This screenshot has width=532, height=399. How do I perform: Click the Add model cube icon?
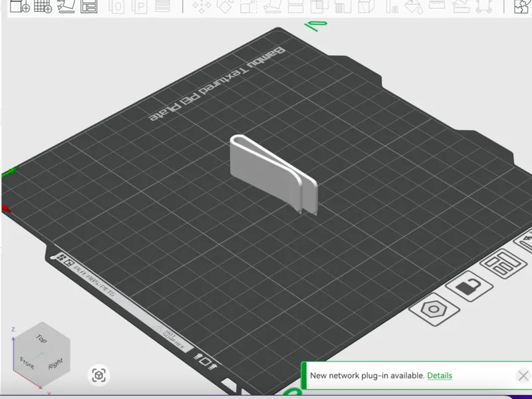(x=20, y=6)
